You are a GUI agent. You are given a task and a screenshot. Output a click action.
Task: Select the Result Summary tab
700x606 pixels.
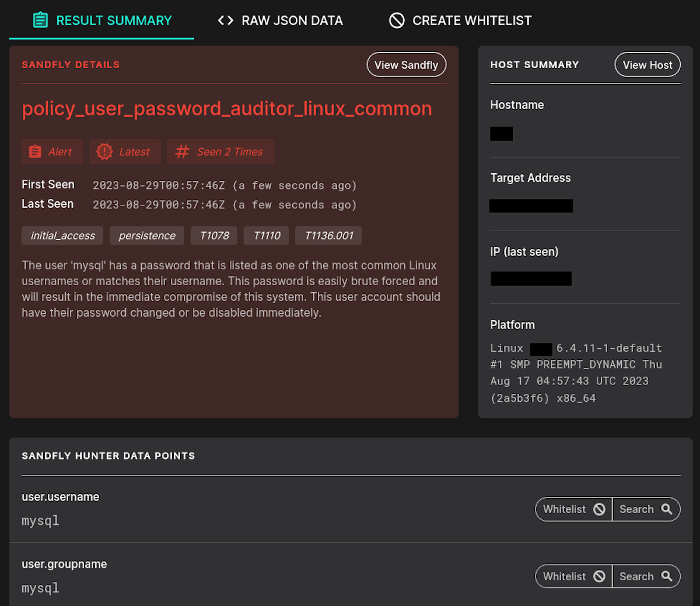point(101,20)
